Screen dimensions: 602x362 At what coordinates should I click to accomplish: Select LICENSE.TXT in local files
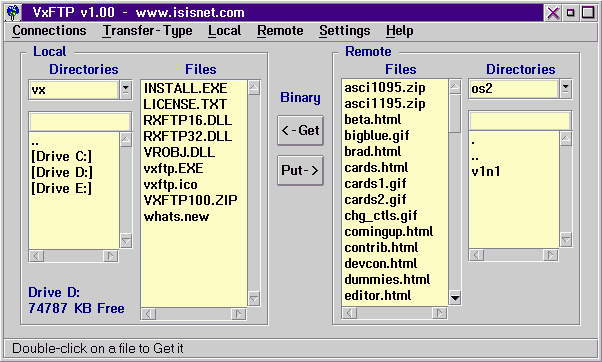click(185, 104)
